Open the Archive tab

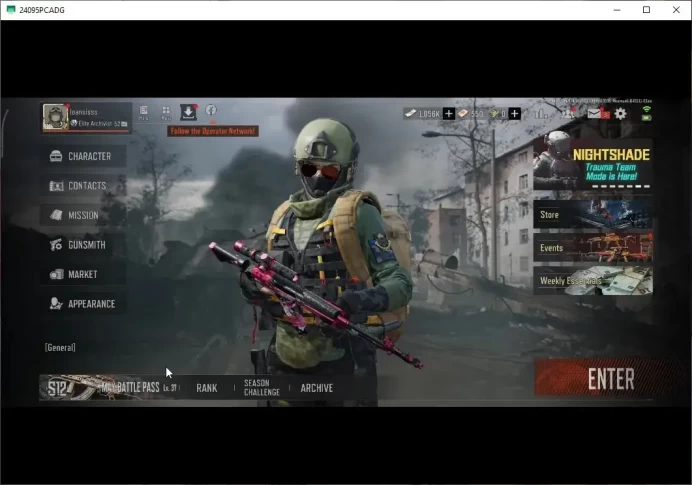tap(316, 388)
